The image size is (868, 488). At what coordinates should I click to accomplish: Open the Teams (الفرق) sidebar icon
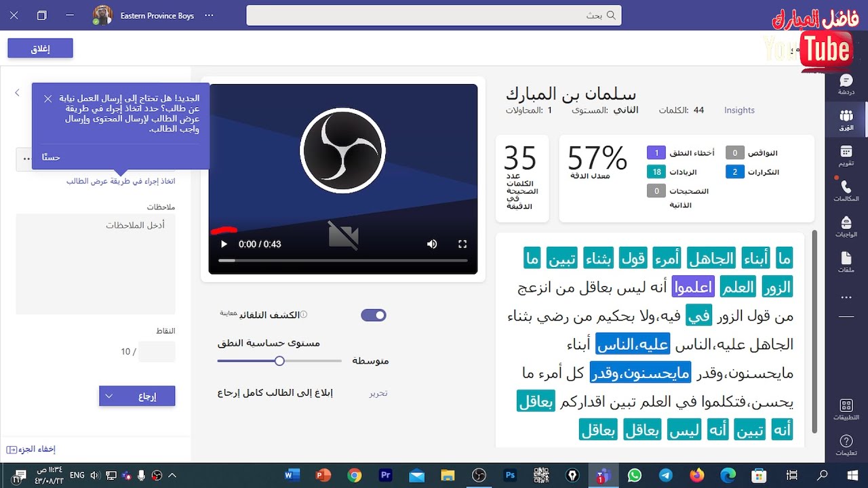846,120
